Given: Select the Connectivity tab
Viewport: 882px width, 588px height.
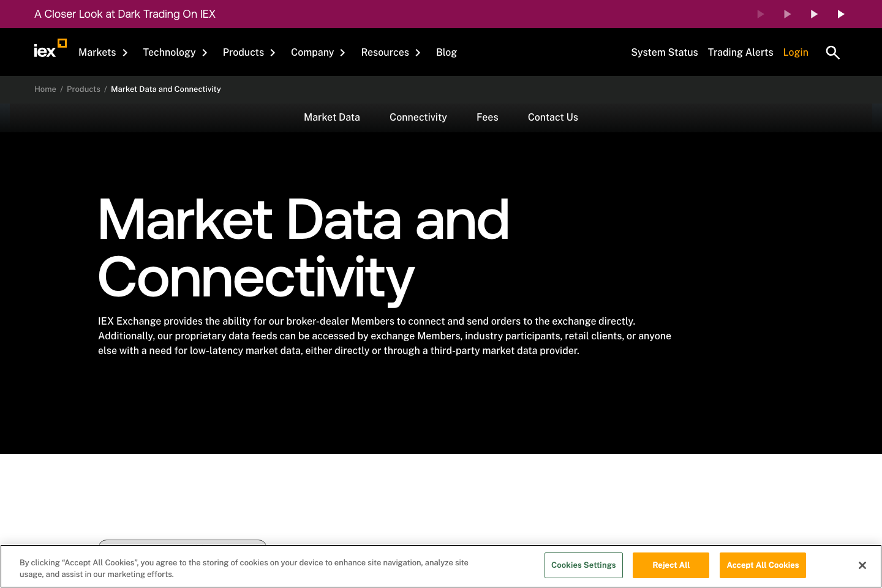Looking at the screenshot, I should 418,117.
